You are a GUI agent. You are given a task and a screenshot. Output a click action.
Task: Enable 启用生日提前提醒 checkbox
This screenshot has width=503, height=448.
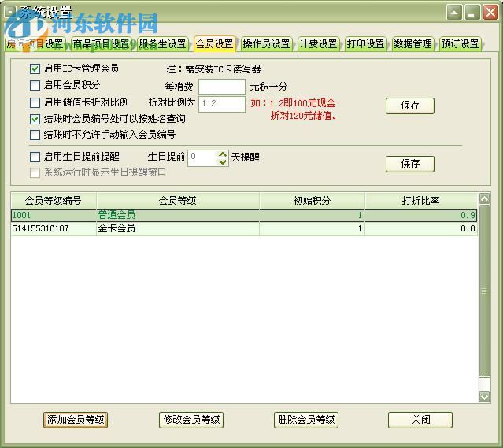click(x=35, y=157)
